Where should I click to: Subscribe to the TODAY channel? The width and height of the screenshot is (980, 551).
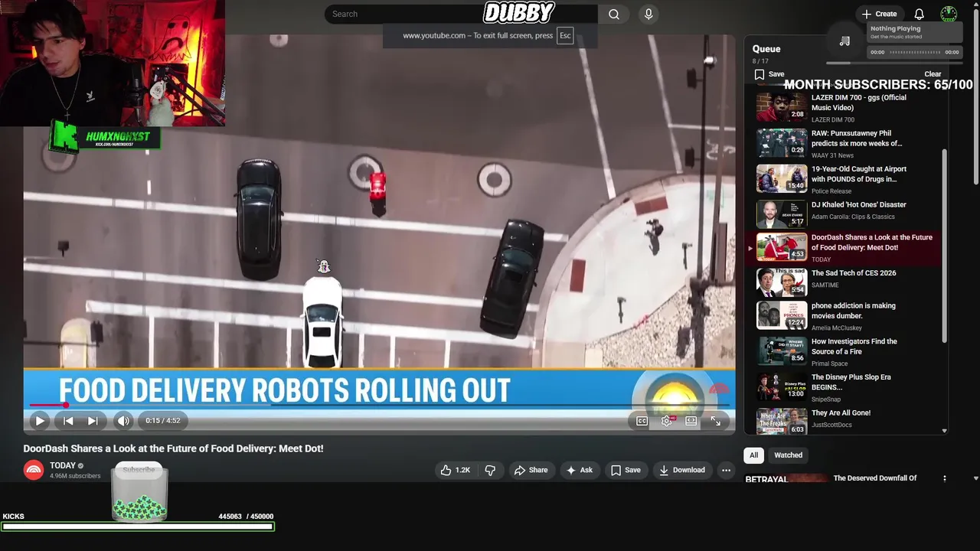pyautogui.click(x=139, y=470)
